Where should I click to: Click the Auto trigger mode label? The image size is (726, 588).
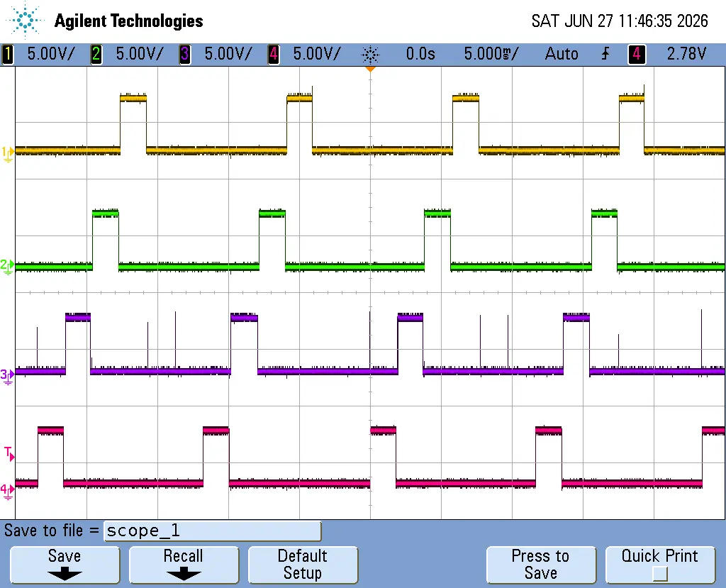(x=562, y=54)
